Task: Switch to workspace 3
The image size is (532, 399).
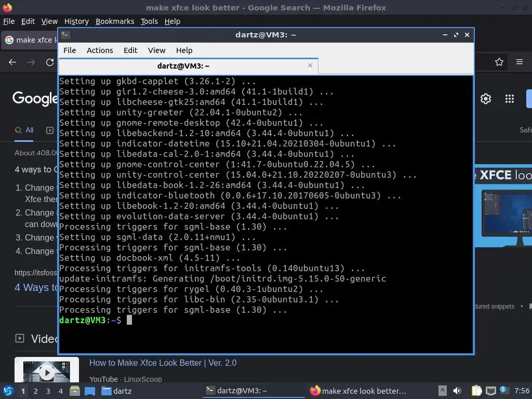Action: 48,391
